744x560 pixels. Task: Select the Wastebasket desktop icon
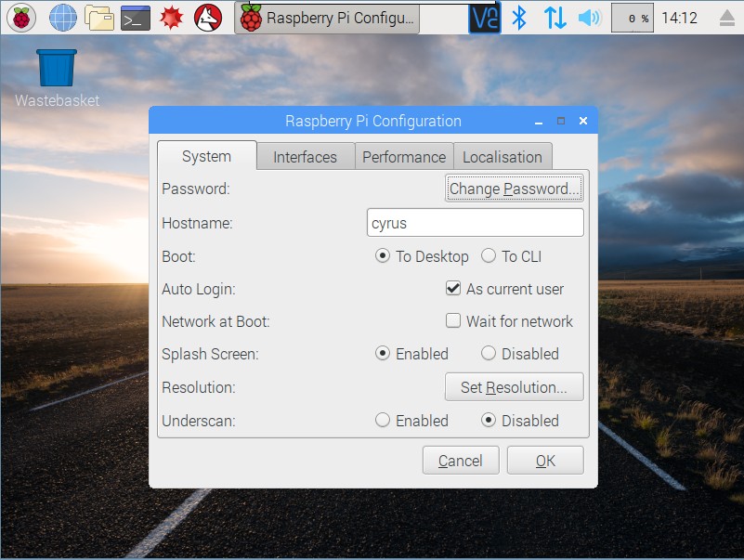[x=57, y=78]
